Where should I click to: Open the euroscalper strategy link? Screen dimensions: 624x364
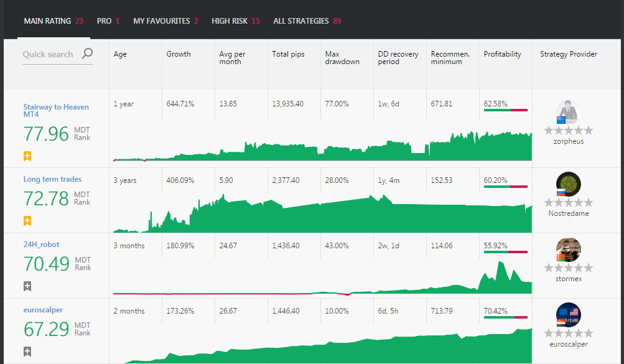click(x=43, y=309)
